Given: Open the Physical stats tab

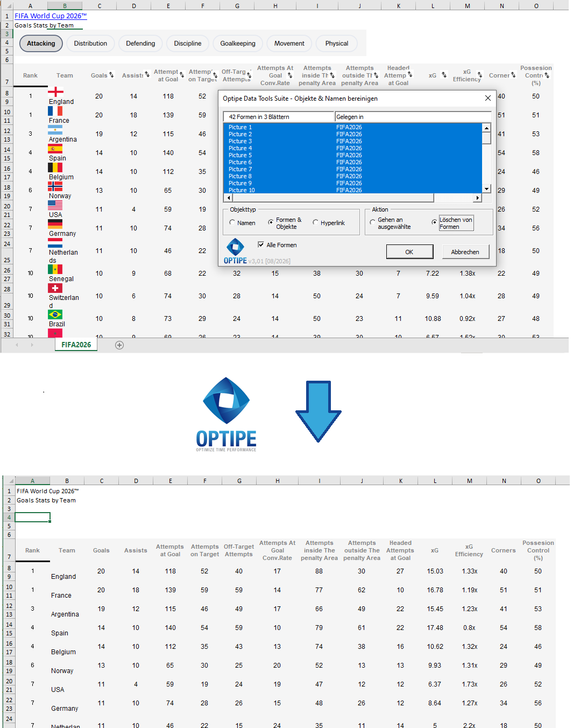Looking at the screenshot, I should pos(337,44).
